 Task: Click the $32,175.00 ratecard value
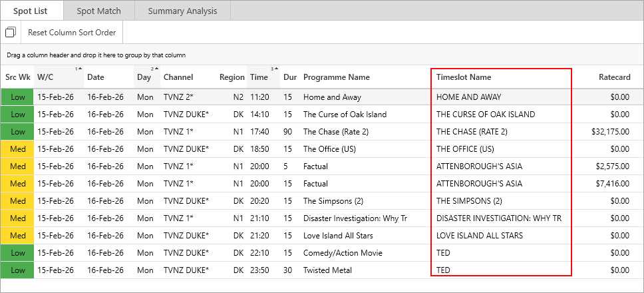click(609, 132)
